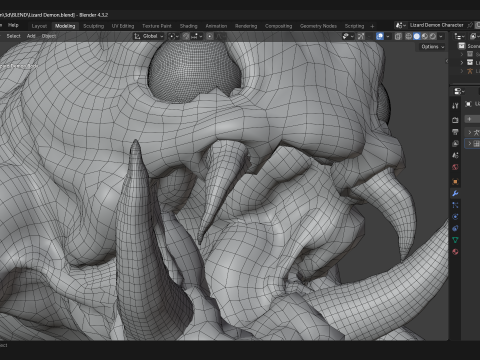
Task: Switch to rendered viewport shading
Action: (x=433, y=36)
